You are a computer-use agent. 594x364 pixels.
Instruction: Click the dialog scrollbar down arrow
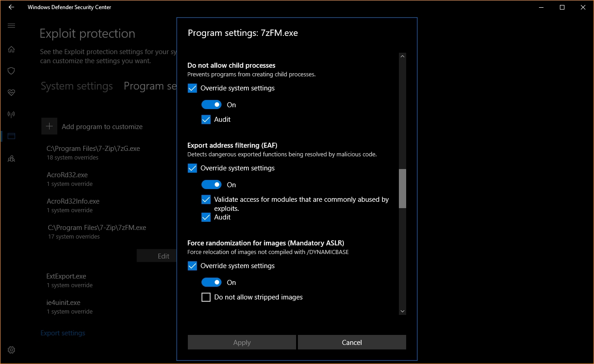pos(403,311)
